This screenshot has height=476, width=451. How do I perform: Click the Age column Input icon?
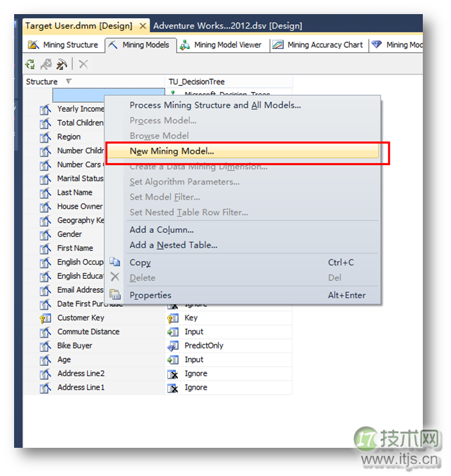pos(173,360)
